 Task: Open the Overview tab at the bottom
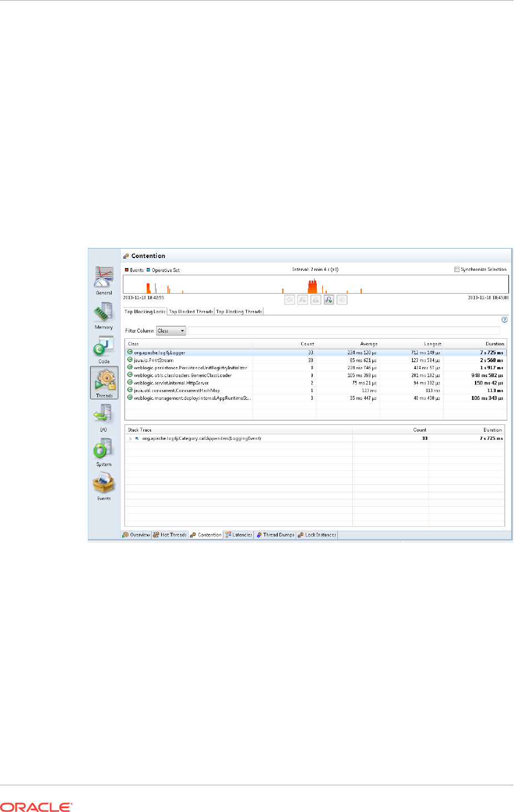(136, 535)
